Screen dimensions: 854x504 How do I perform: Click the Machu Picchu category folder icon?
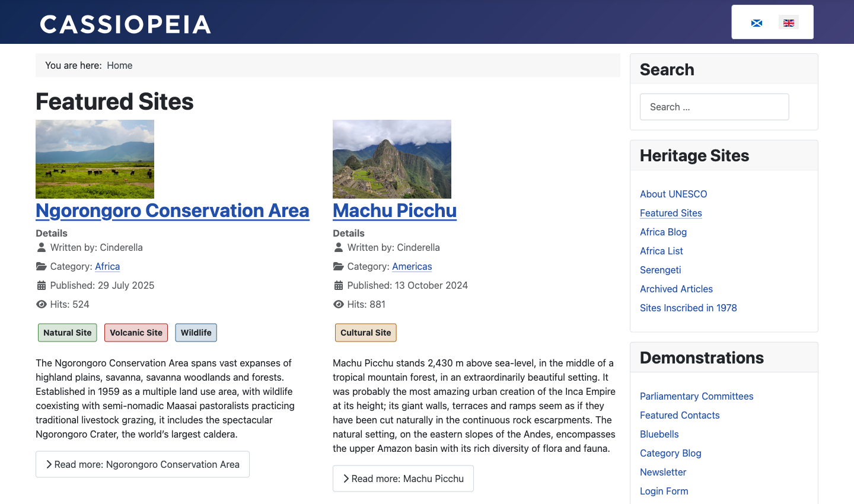338,266
